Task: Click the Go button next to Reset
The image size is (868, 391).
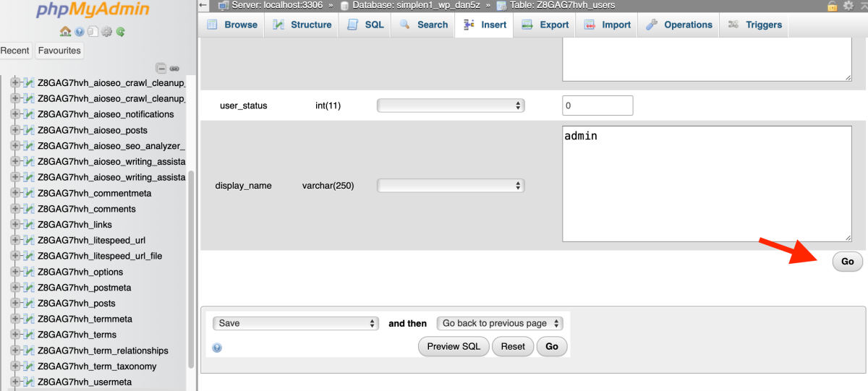Action: coord(552,347)
